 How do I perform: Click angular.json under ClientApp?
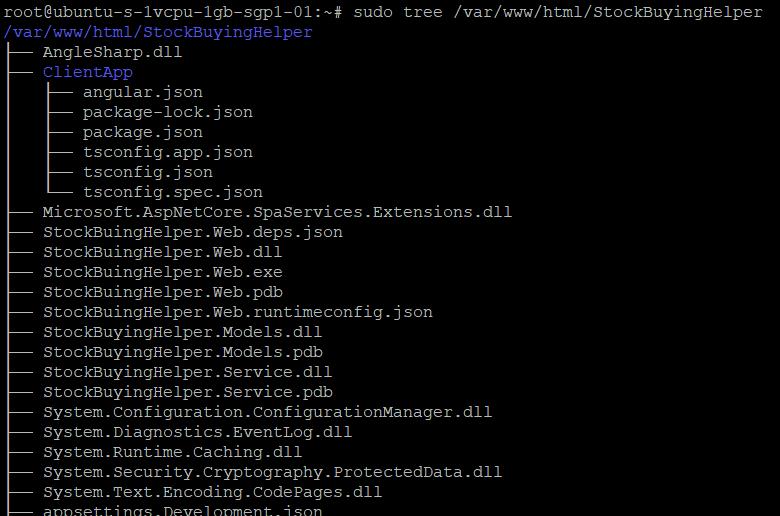(143, 93)
